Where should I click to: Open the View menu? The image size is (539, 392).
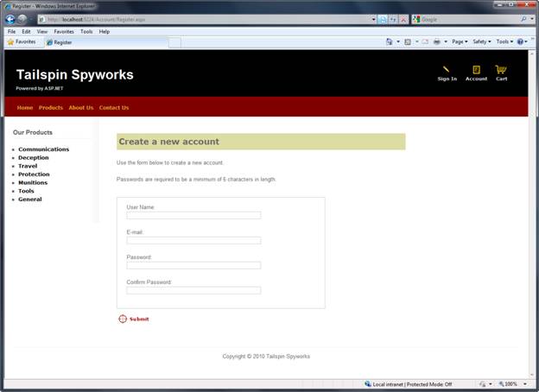42,31
